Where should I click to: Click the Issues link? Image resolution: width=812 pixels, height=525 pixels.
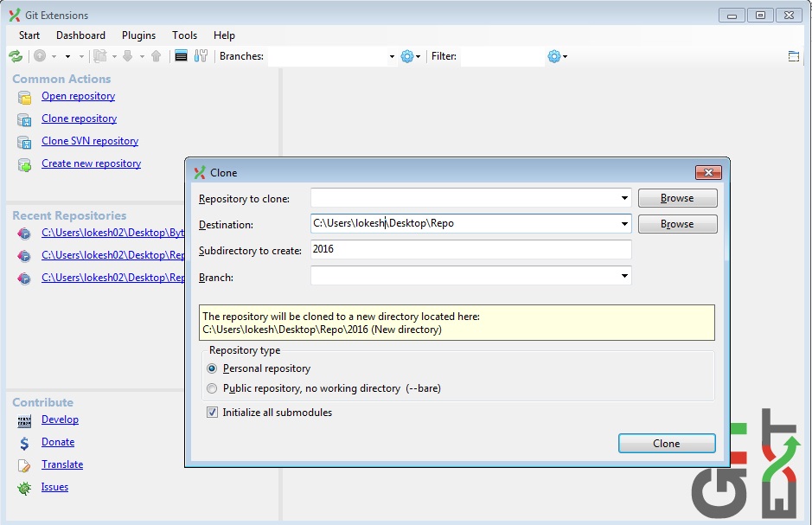click(x=54, y=487)
